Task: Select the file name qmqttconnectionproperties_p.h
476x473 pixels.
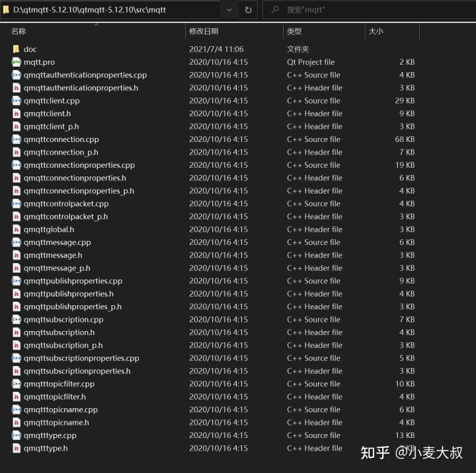Action: 79,191
